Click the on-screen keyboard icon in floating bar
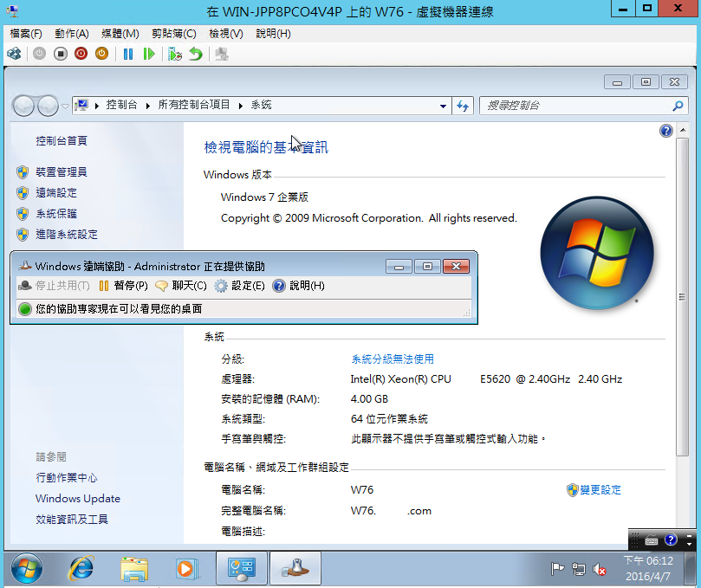The width and height of the screenshot is (701, 588). pyautogui.click(x=652, y=540)
